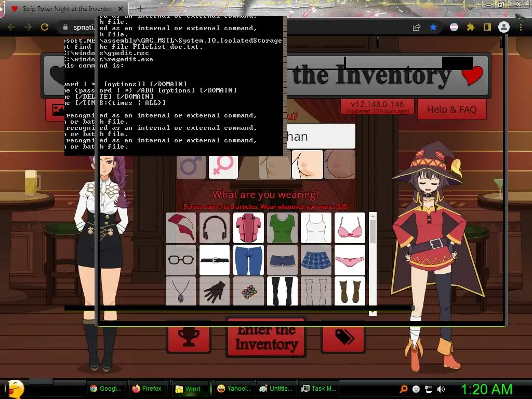Open the Extensions puzzle icon
This screenshot has height=399, width=532.
tap(470, 27)
